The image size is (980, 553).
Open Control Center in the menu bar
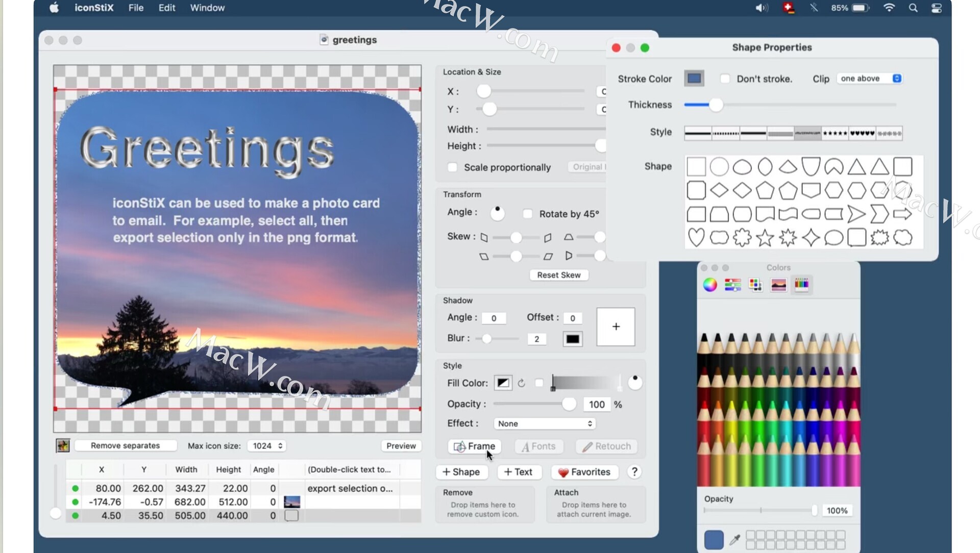click(x=937, y=8)
